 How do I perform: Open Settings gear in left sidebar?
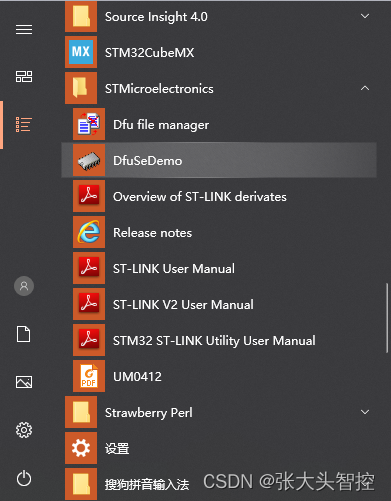[x=24, y=430]
